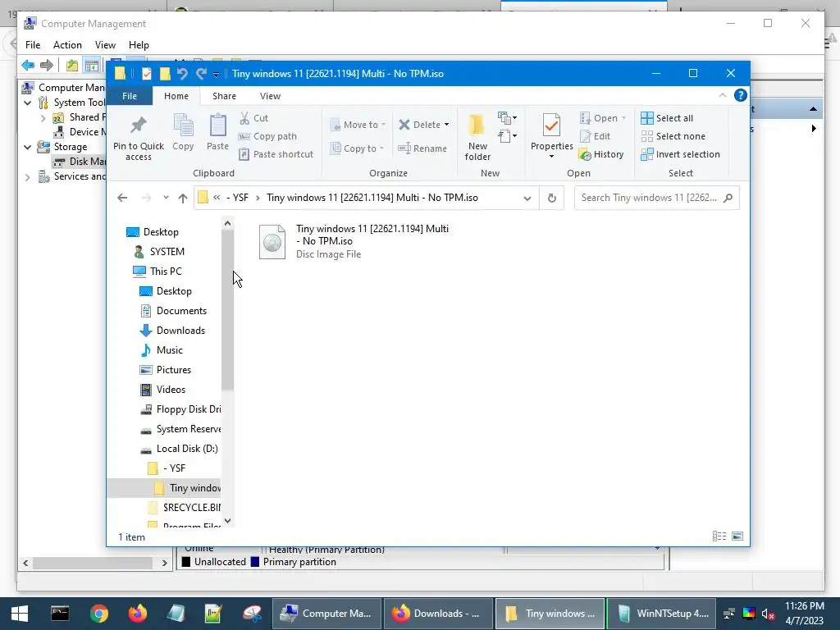Open Action menu in Computer Management
This screenshot has height=630, width=840.
point(67,45)
